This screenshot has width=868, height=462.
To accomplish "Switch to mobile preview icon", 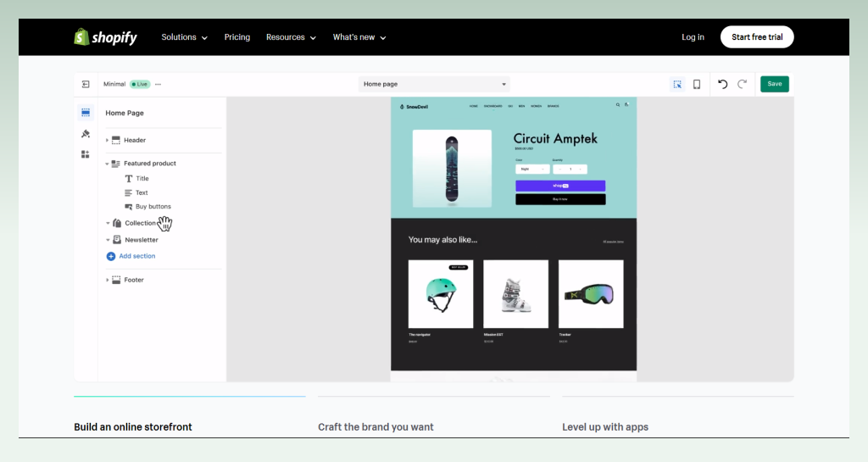I will click(697, 84).
